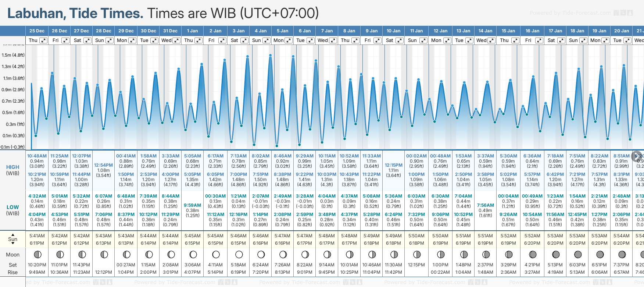
Task: Select the 10 Jan date header
Action: (393, 31)
